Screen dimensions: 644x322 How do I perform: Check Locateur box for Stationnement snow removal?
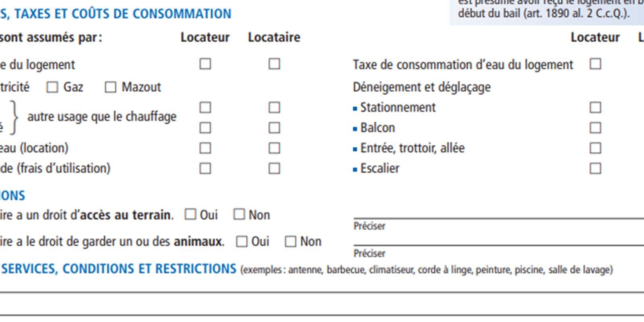pyautogui.click(x=595, y=107)
